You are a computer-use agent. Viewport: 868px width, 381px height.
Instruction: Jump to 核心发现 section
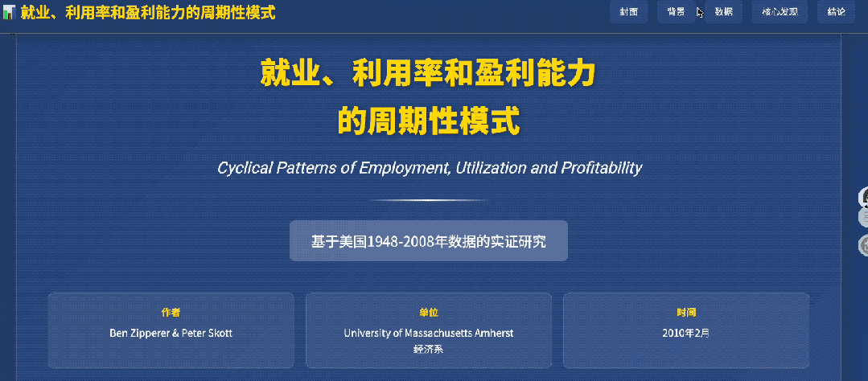click(780, 12)
